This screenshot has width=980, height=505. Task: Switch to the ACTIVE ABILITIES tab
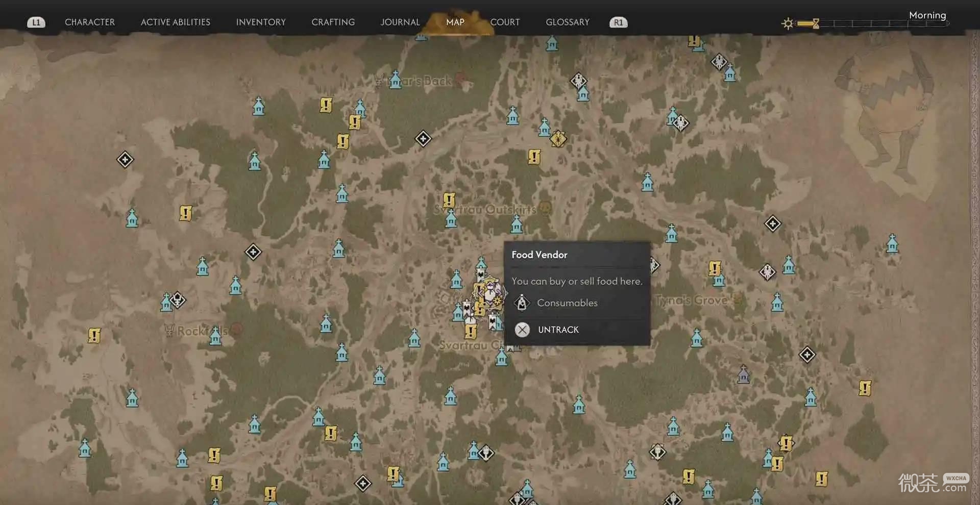tap(176, 22)
